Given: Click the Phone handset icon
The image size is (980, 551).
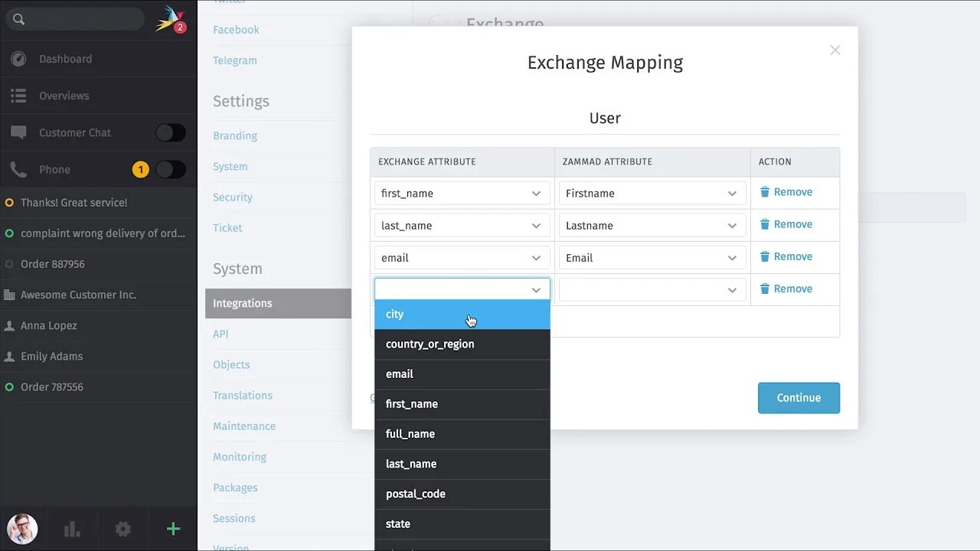Looking at the screenshot, I should click(18, 169).
